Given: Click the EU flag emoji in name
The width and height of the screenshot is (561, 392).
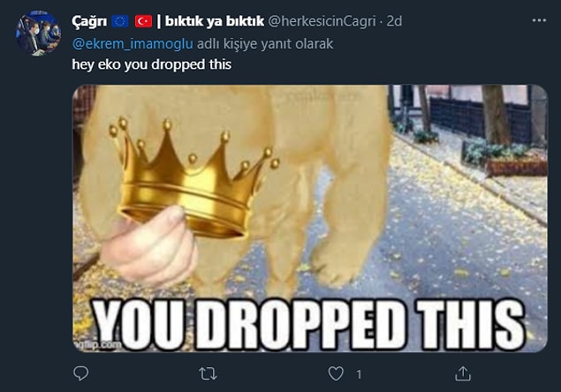Looking at the screenshot, I should click(120, 21).
